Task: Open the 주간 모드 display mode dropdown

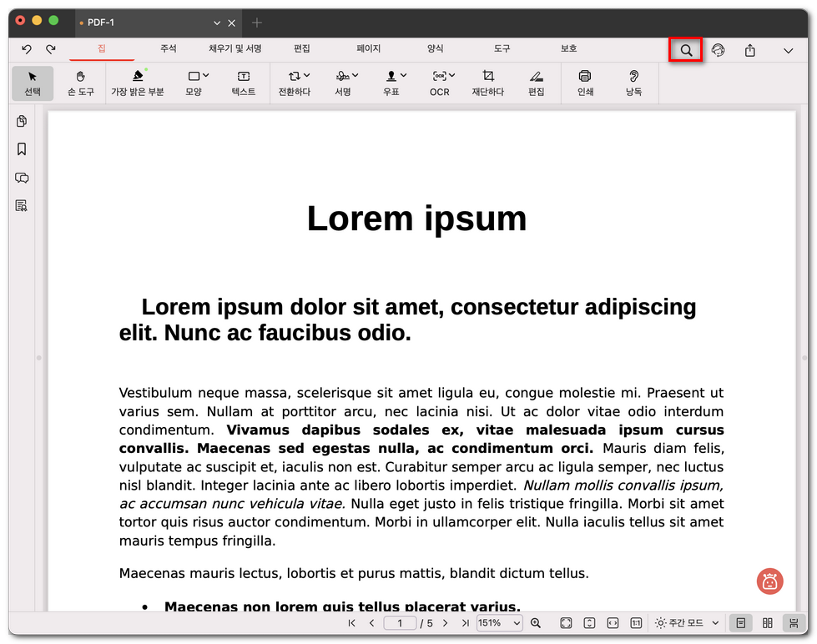Action: pos(687,623)
